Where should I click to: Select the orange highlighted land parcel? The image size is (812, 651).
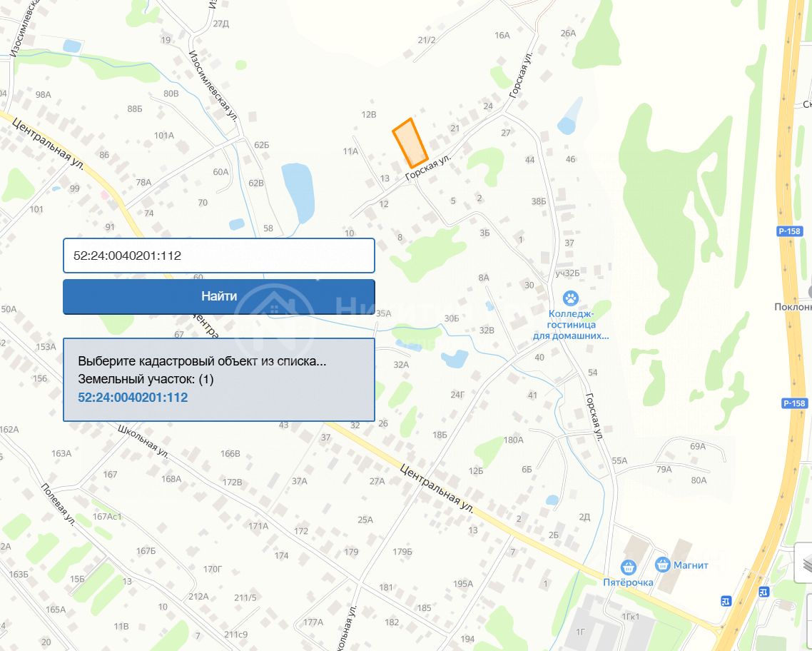coord(410,143)
